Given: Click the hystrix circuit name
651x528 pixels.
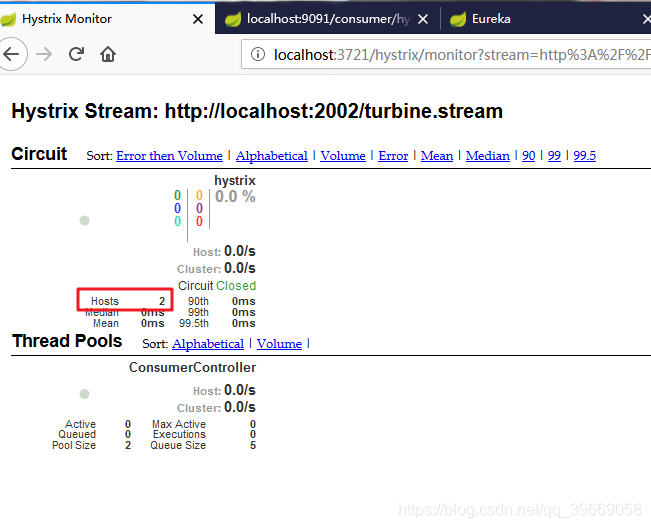Looking at the screenshot, I should 235,181.
